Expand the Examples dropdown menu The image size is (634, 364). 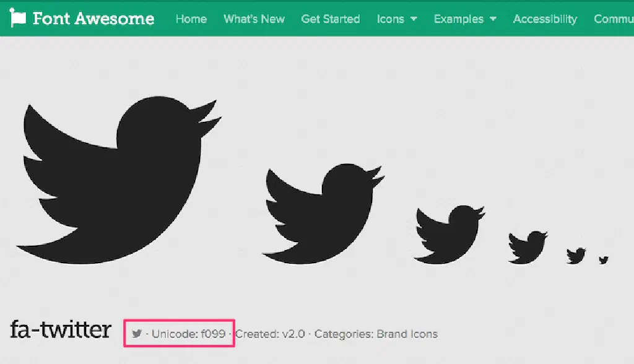pyautogui.click(x=464, y=19)
